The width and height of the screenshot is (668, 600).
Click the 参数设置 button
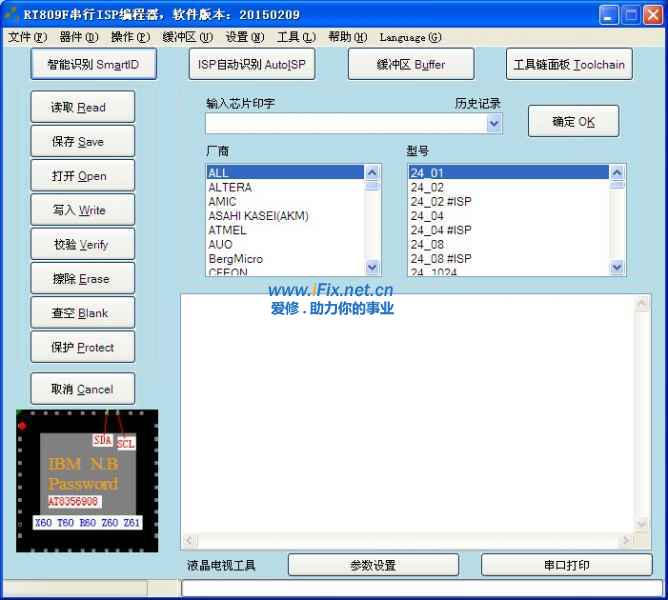(x=373, y=565)
